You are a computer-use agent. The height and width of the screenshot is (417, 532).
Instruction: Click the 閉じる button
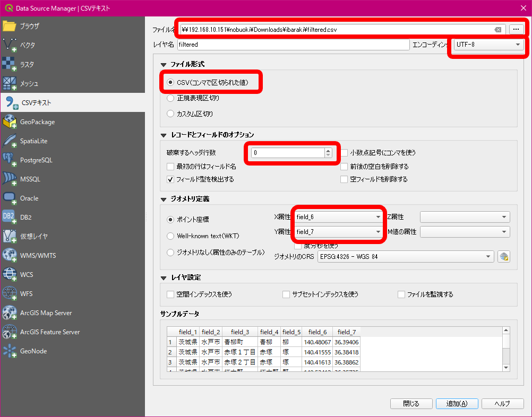[411, 403]
